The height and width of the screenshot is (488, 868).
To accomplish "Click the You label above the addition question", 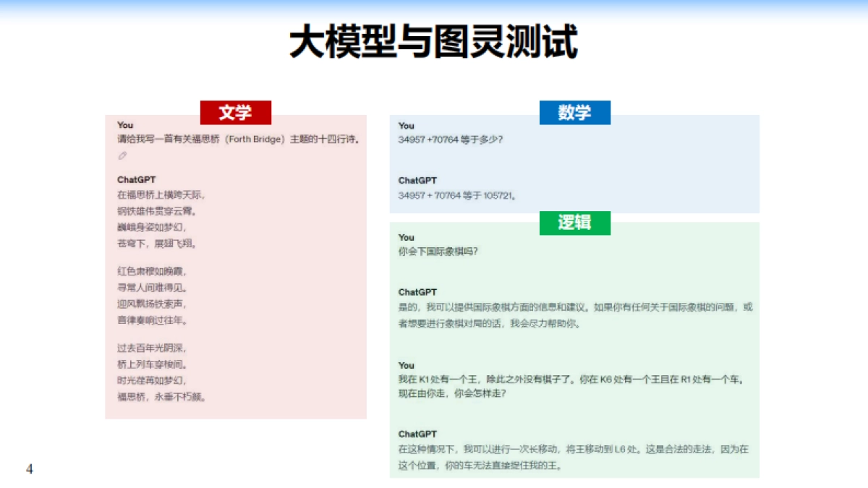I will [404, 126].
